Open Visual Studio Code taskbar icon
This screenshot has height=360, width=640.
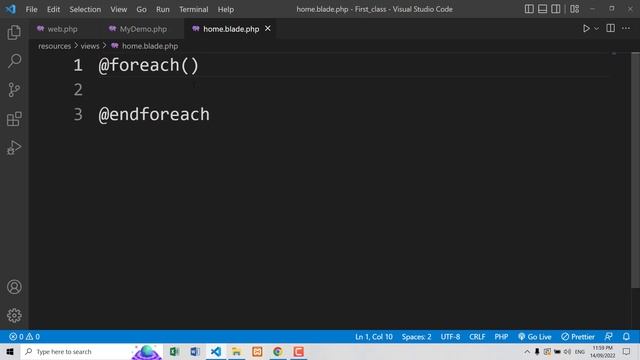(x=216, y=351)
